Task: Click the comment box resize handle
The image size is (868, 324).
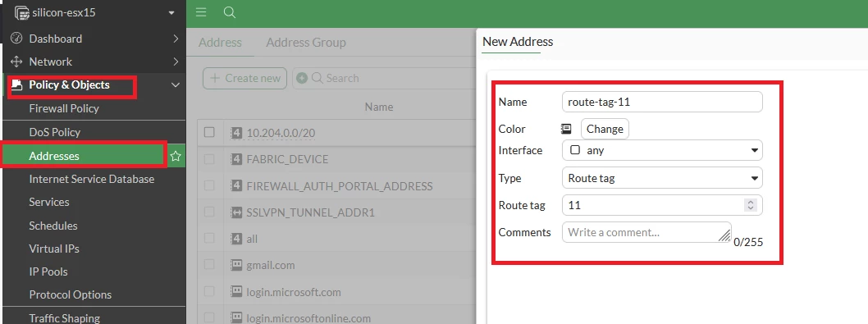Action: (724, 236)
